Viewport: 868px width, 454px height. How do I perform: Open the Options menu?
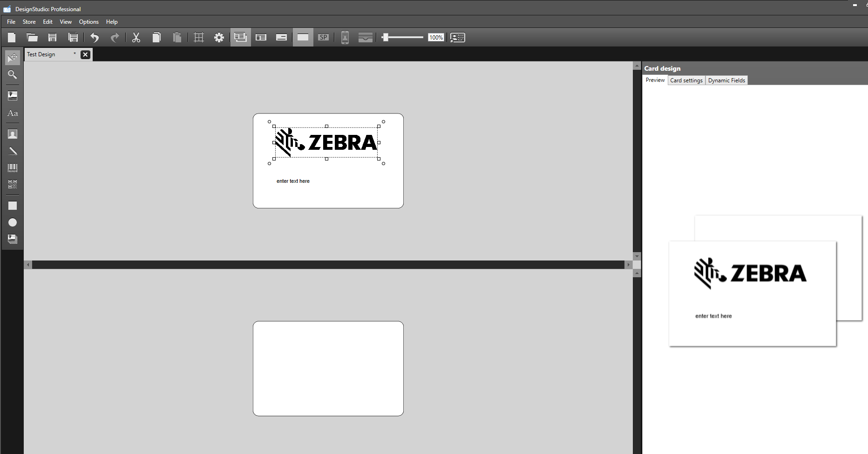88,22
